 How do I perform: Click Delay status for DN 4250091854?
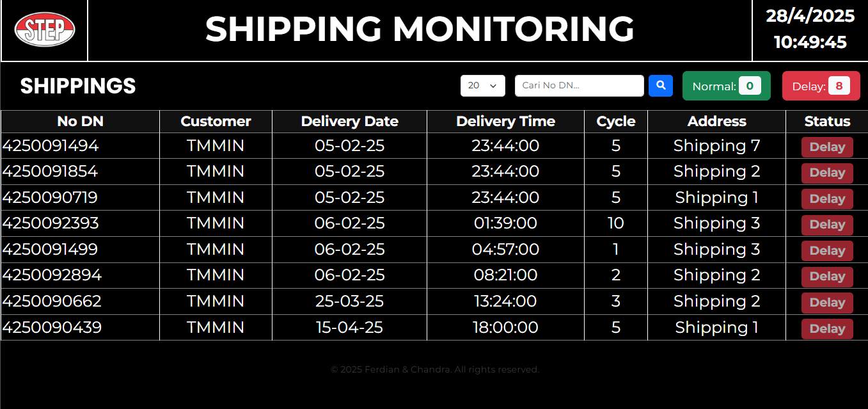827,173
